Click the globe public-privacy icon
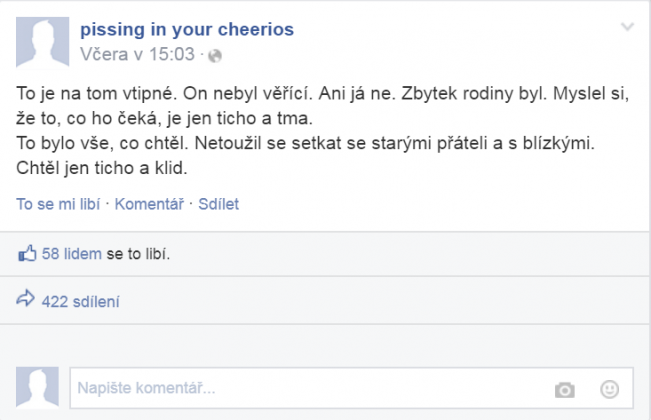This screenshot has width=651, height=420. coord(215,54)
